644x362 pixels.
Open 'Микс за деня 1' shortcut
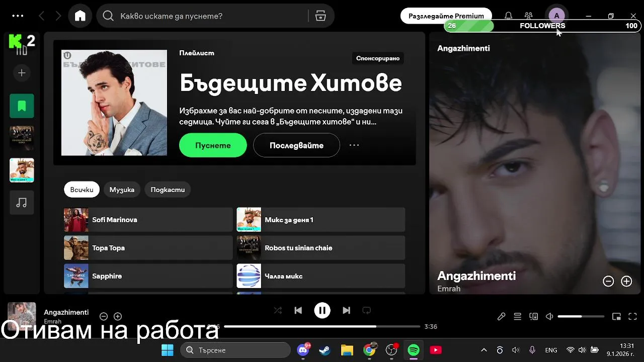coord(321,220)
